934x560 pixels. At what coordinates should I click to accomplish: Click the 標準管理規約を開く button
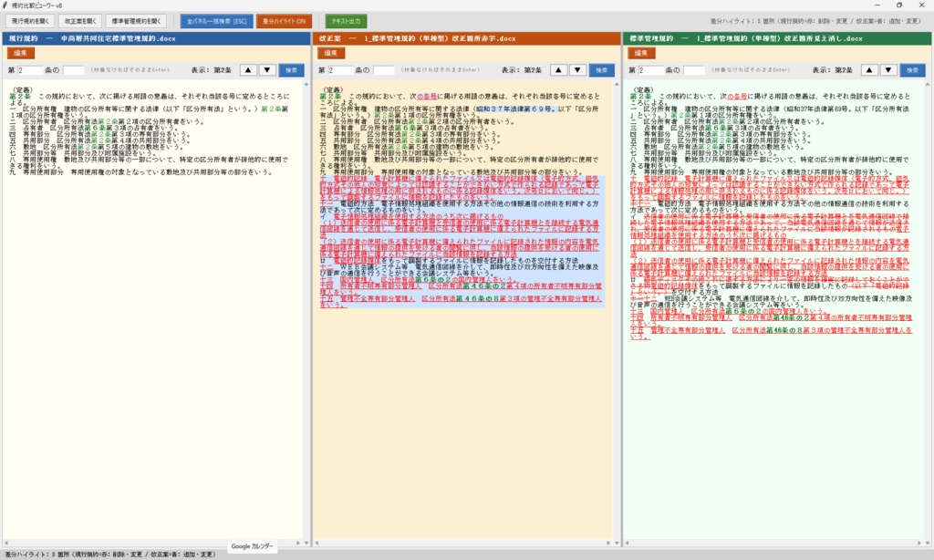coord(137,21)
